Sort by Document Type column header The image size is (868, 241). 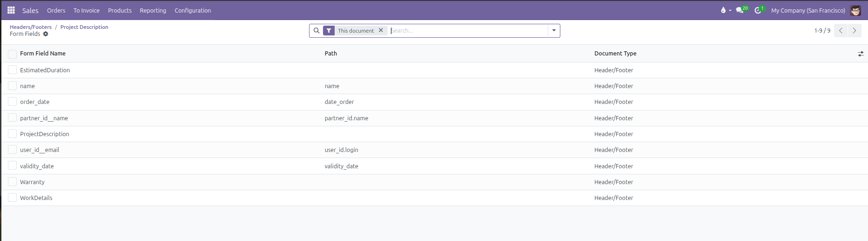615,54
